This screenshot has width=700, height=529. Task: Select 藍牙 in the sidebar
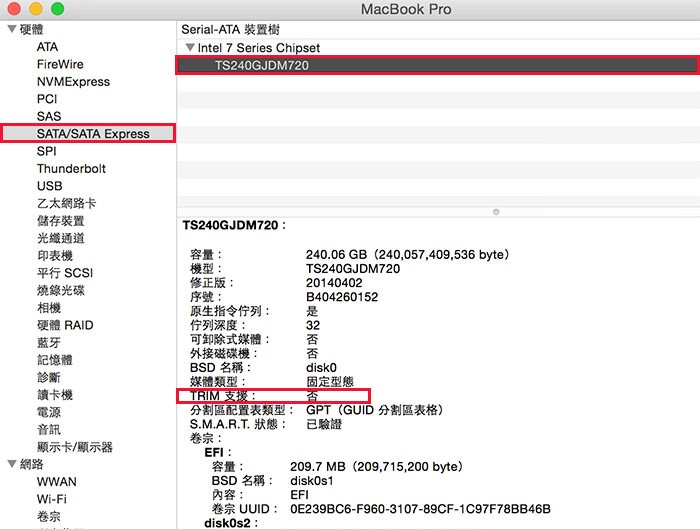point(49,342)
